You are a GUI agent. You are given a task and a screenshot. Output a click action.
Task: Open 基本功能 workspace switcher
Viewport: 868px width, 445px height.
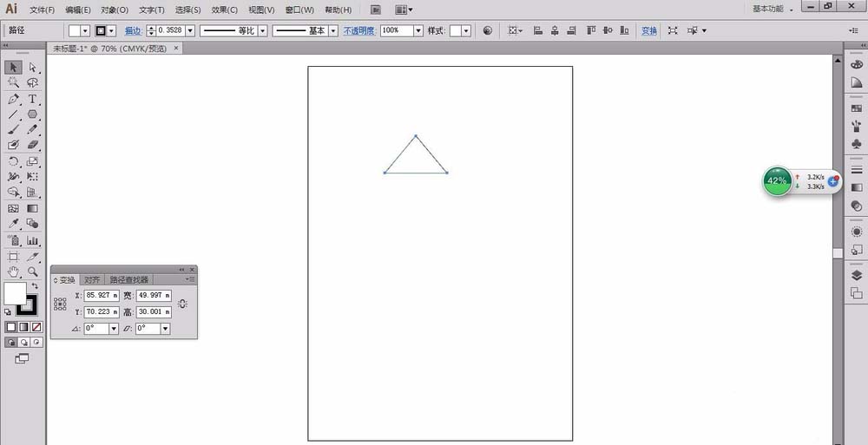(x=773, y=9)
